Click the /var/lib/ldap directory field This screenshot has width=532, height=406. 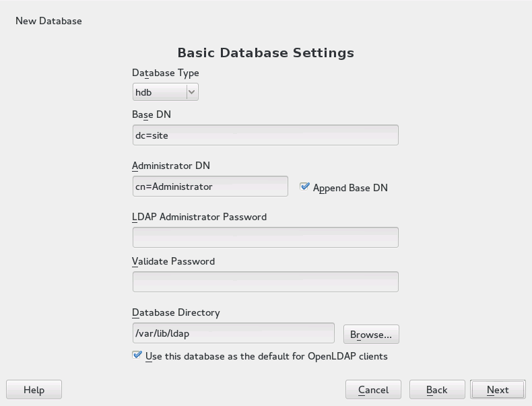(233, 333)
